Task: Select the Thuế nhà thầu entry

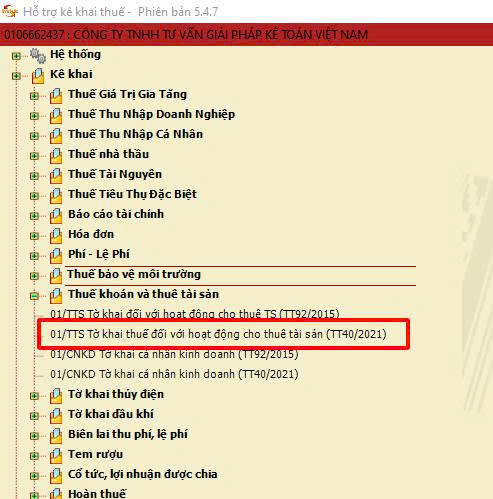Action: coord(108,154)
